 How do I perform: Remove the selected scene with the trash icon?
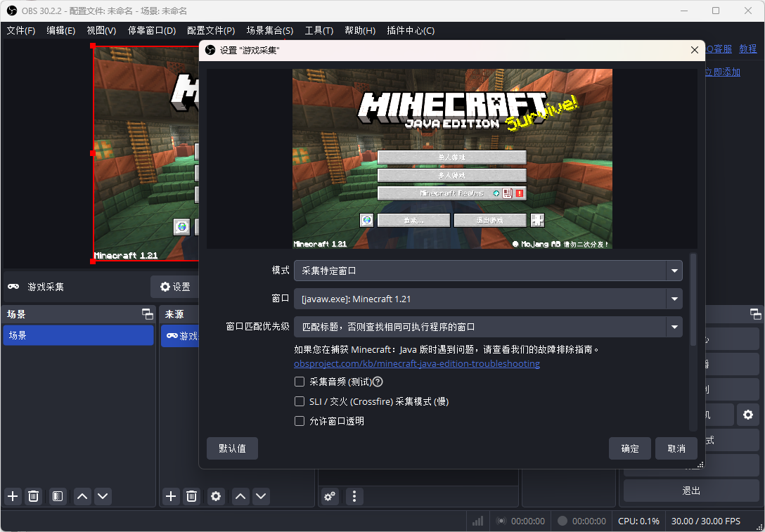pyautogui.click(x=33, y=496)
